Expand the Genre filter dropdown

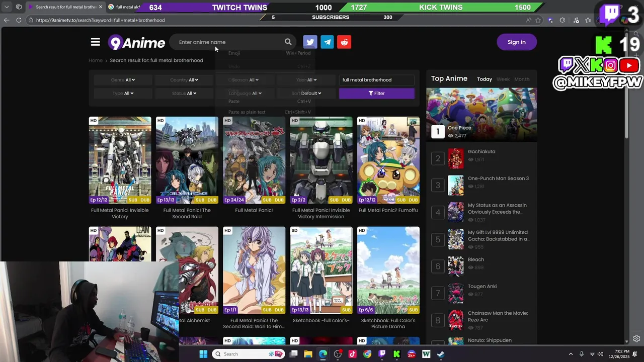point(123,80)
